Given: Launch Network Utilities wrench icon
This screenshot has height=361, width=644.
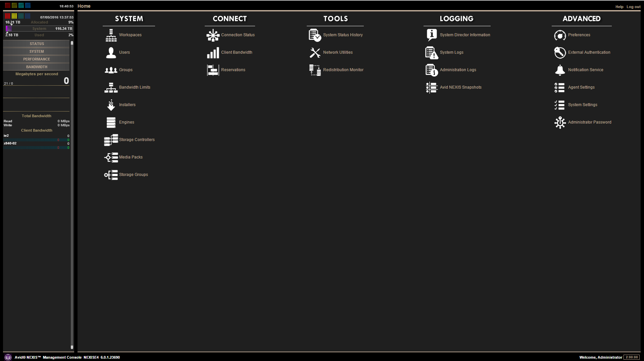Looking at the screenshot, I should 314,52.
